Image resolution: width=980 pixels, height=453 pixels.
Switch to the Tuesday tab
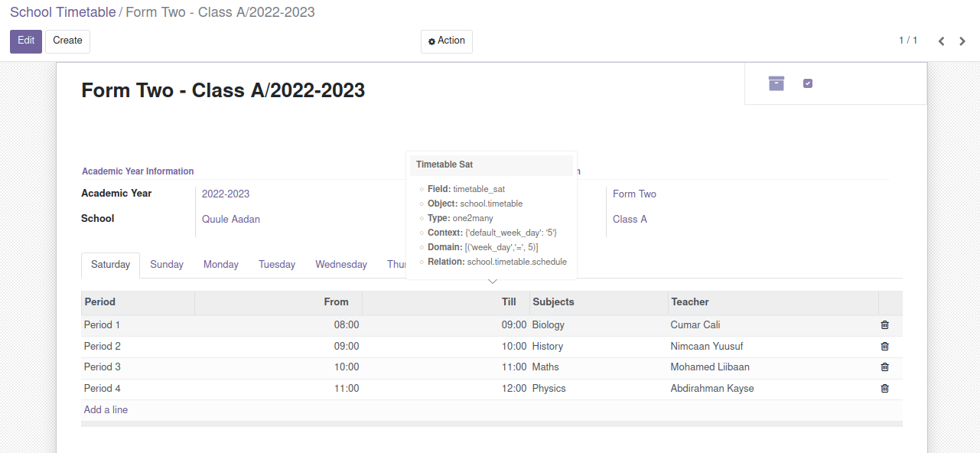(x=277, y=265)
